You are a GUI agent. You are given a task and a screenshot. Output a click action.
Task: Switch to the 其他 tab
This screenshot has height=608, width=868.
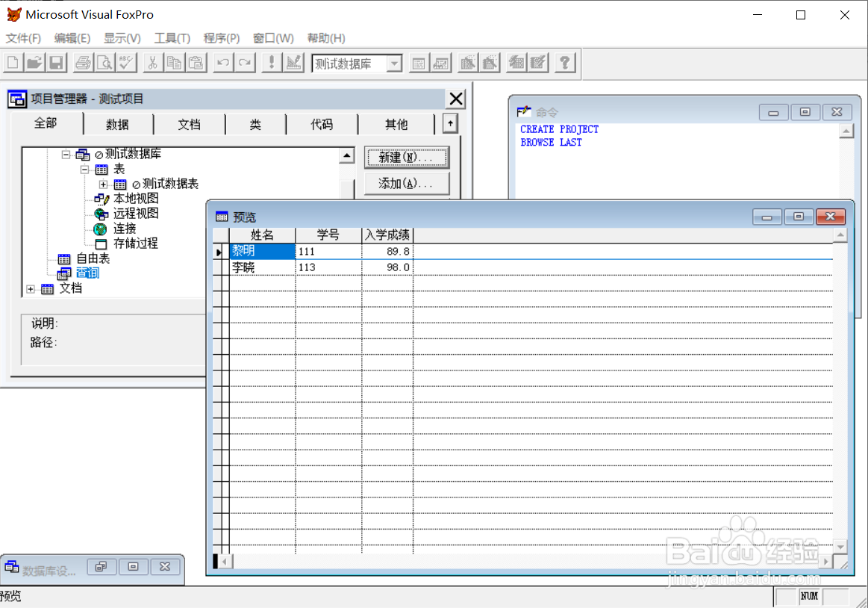pos(396,124)
